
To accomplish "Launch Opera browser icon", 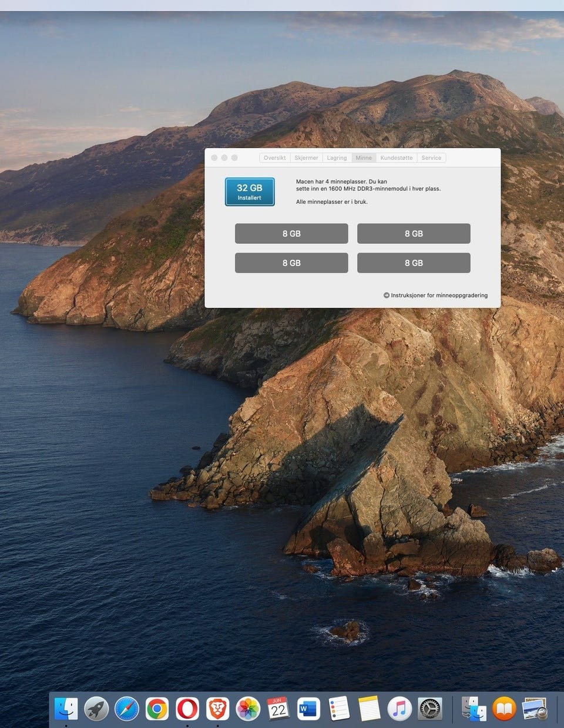I will [x=187, y=709].
